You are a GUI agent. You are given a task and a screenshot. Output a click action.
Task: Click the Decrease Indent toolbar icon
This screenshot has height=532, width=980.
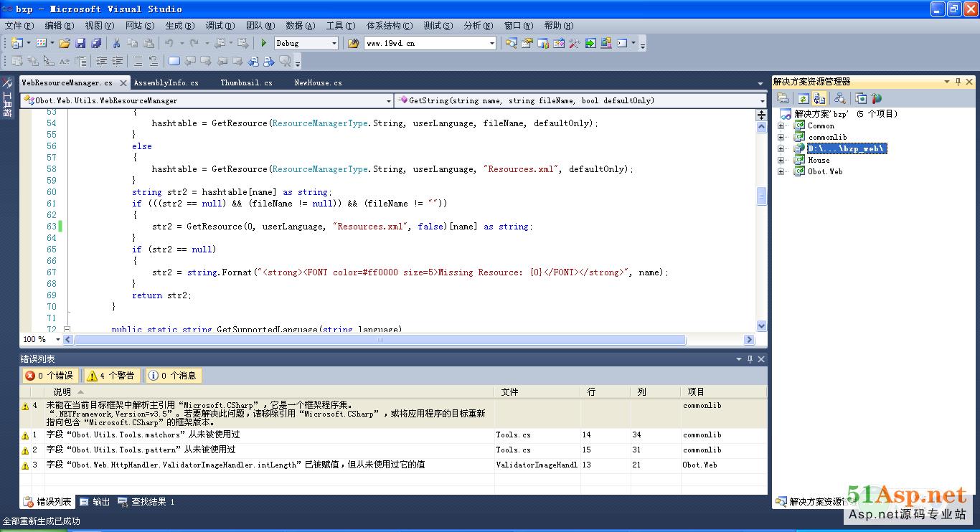[102, 62]
